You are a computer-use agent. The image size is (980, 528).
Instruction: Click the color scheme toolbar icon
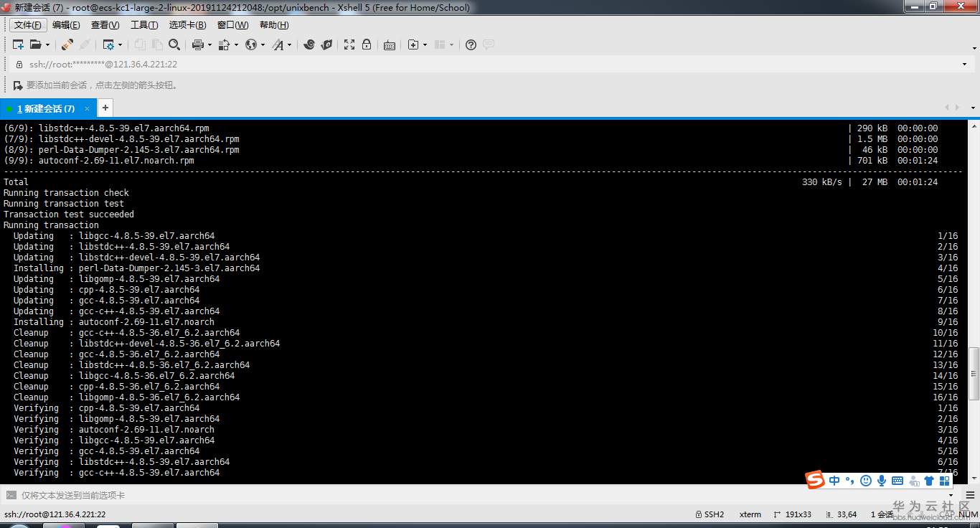(x=224, y=44)
